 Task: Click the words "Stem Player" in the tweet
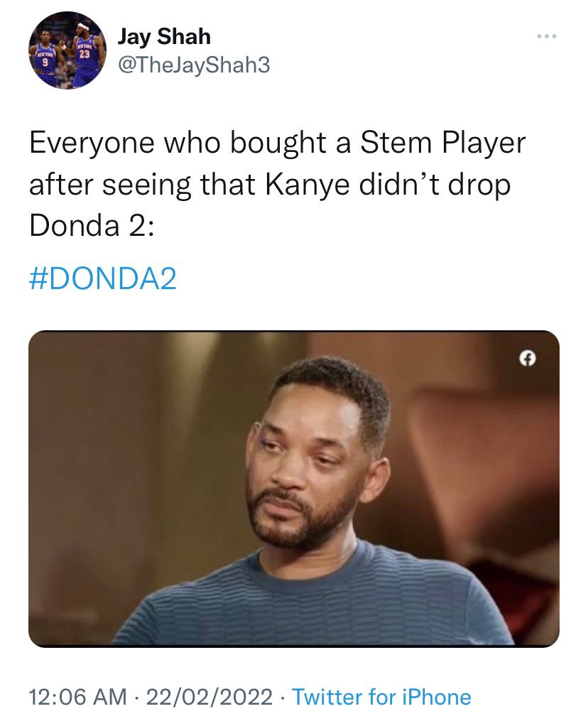click(x=442, y=143)
